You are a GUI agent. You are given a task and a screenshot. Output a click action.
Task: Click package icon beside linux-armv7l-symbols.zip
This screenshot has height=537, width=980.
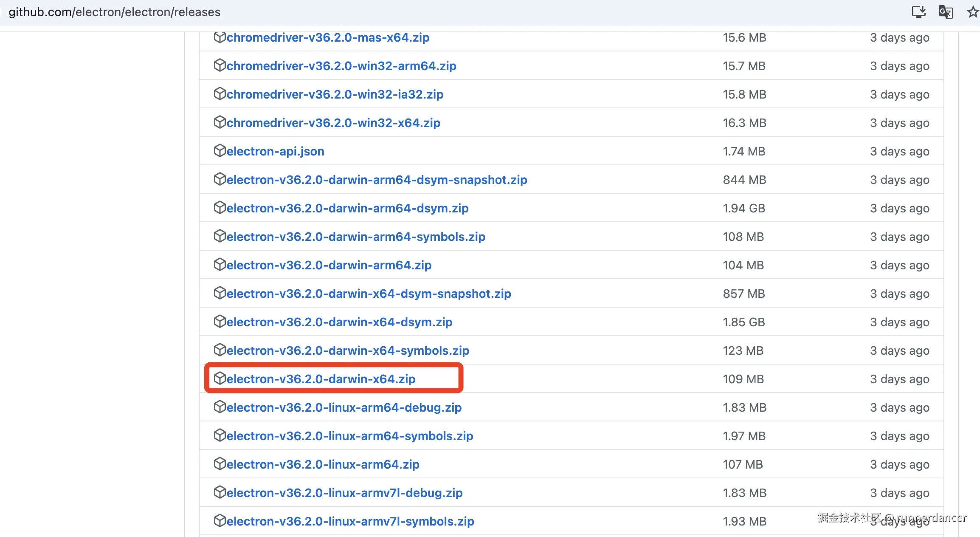point(220,521)
